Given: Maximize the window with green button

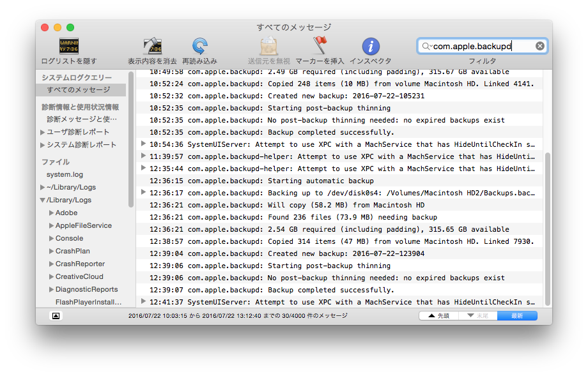Looking at the screenshot, I should (x=70, y=27).
